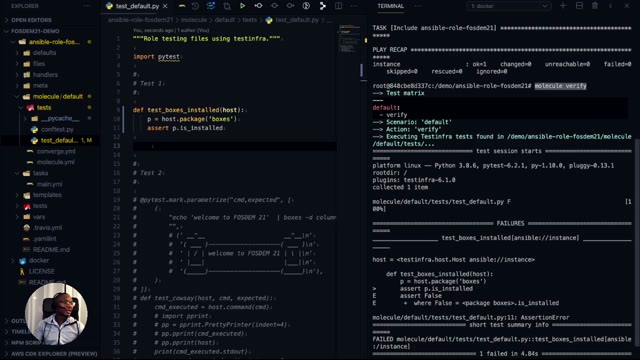
Task: Click presenter webcam video thumbnail
Action: click(56, 313)
